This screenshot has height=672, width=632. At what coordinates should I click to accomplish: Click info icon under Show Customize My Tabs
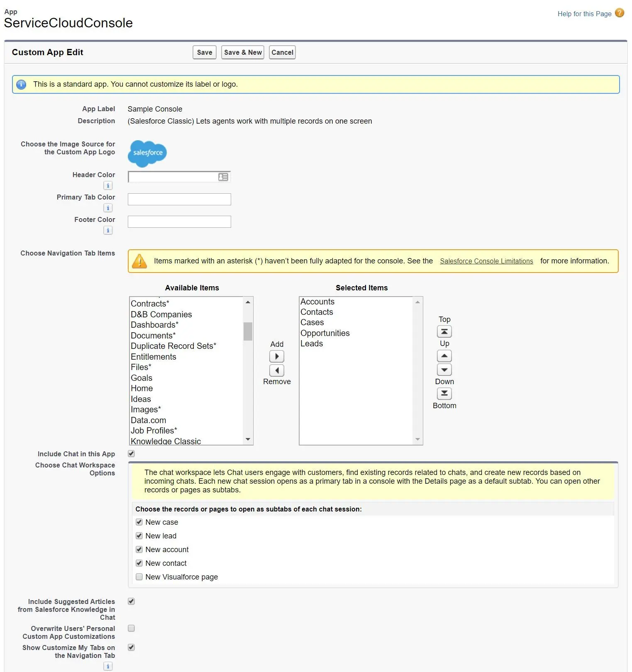point(108,666)
